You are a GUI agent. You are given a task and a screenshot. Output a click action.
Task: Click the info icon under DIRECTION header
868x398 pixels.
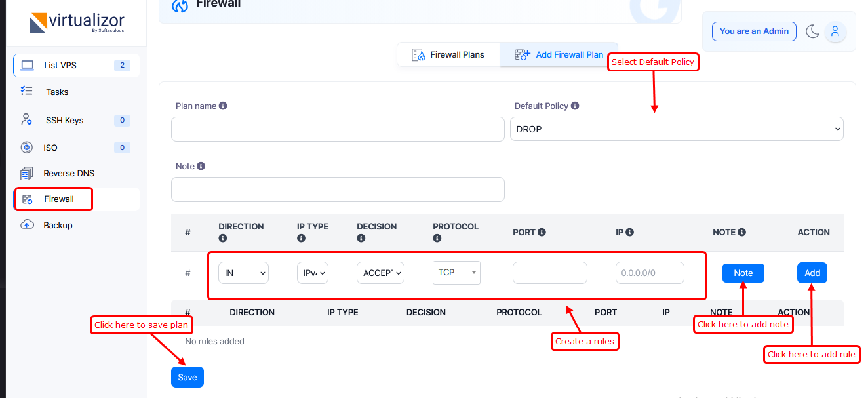coord(223,239)
